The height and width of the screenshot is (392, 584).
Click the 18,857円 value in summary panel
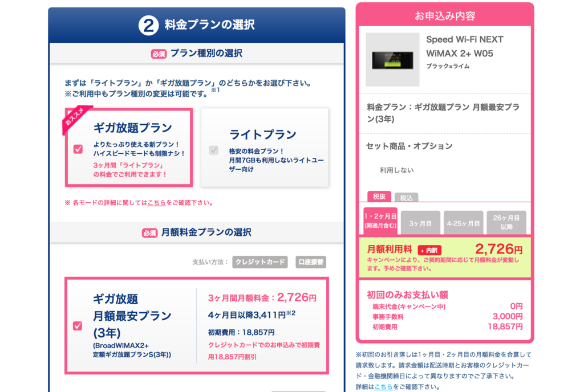pos(505,326)
